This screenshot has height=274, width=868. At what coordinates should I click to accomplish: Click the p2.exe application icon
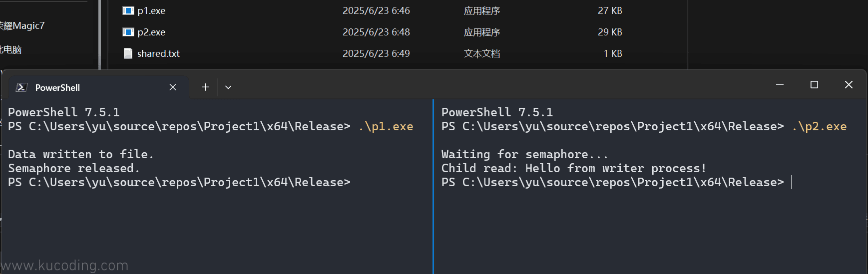(x=128, y=32)
